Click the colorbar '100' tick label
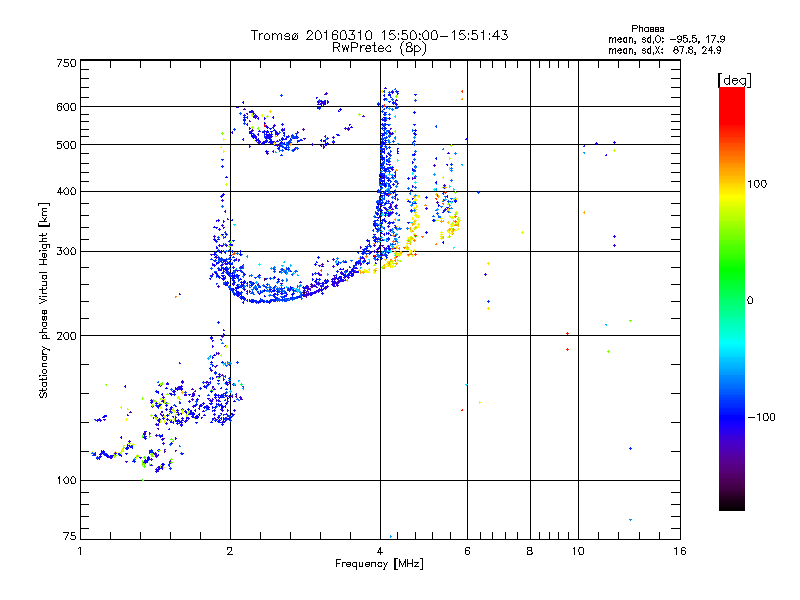This screenshot has width=800, height=600. click(x=757, y=184)
